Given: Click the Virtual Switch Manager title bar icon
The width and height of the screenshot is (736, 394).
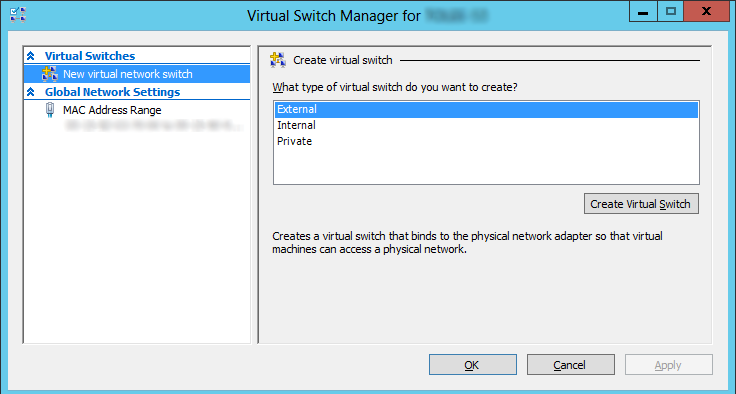Looking at the screenshot, I should (18, 15).
